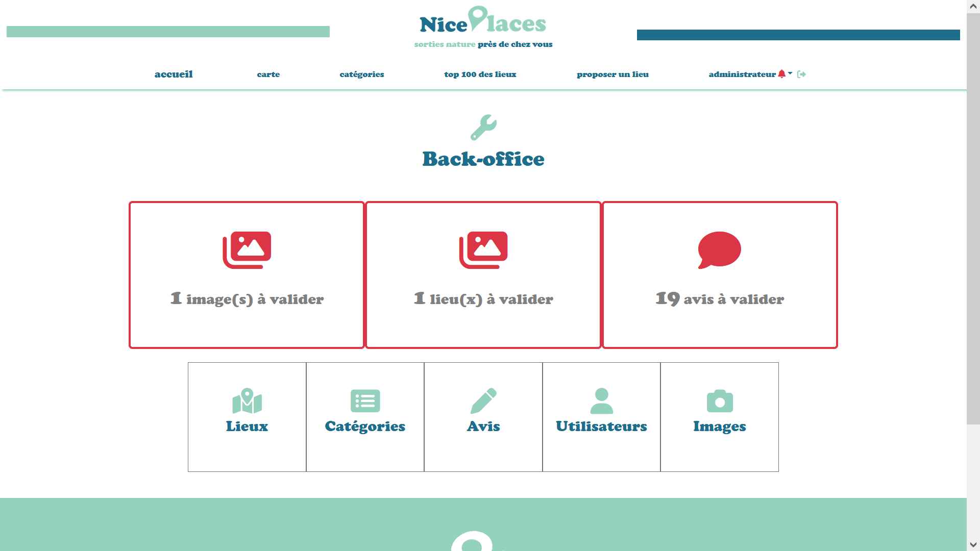The width and height of the screenshot is (980, 551).
Task: Select proposer un lieu in the navigation
Action: (612, 74)
